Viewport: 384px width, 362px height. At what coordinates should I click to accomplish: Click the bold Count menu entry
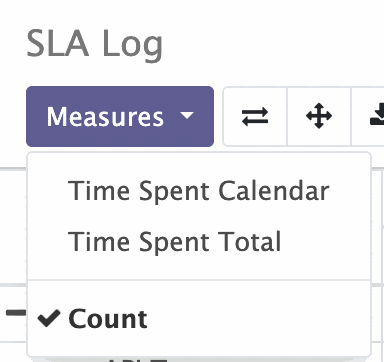click(x=108, y=319)
